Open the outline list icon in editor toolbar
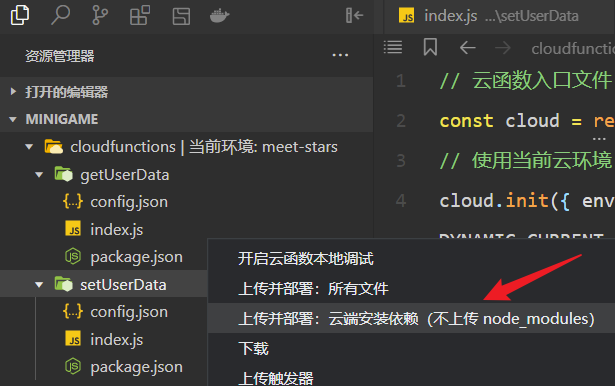Image resolution: width=615 pixels, height=386 pixels. tap(393, 47)
